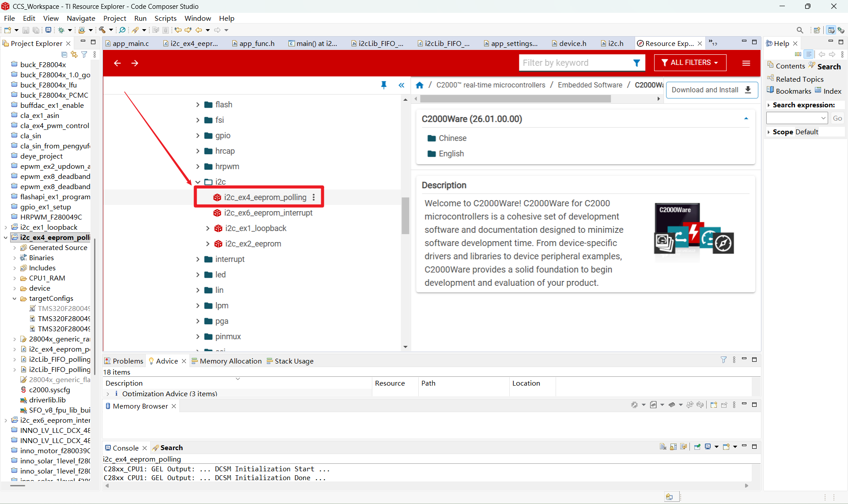This screenshot has width=848, height=504.
Task: Click the Embedded Software breadcrumb
Action: coord(590,85)
